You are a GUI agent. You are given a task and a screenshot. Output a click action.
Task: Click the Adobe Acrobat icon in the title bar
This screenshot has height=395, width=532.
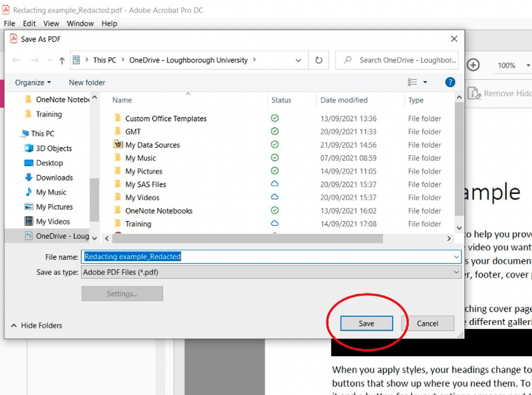5,9
